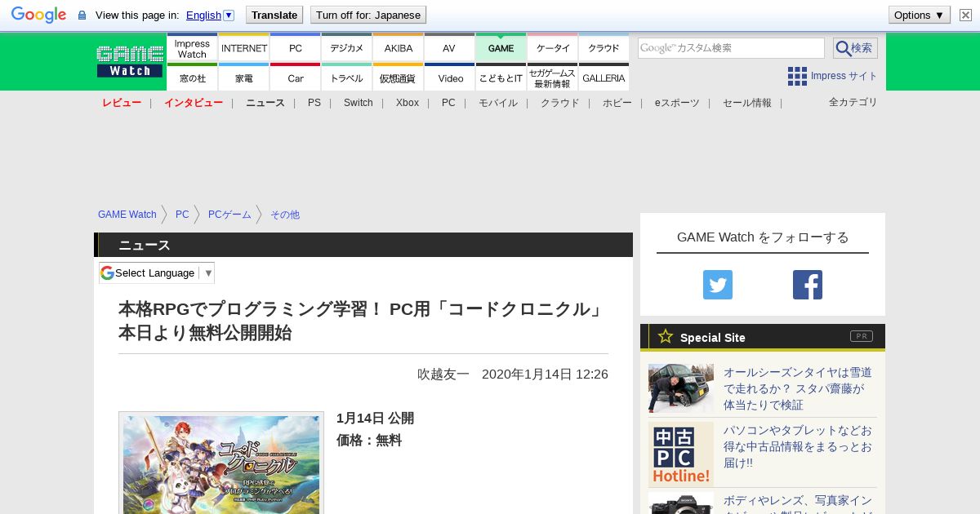The image size is (980, 514).
Task: Open the PS category
Action: click(x=314, y=103)
